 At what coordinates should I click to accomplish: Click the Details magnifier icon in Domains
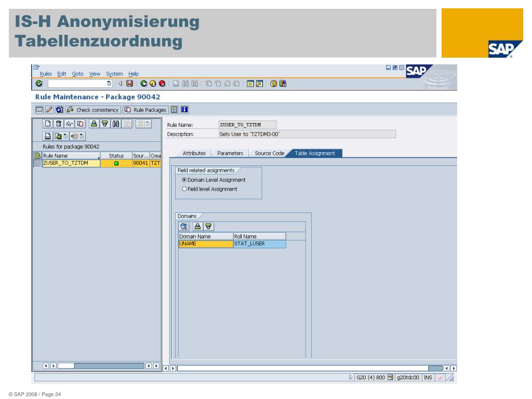pyautogui.click(x=184, y=227)
